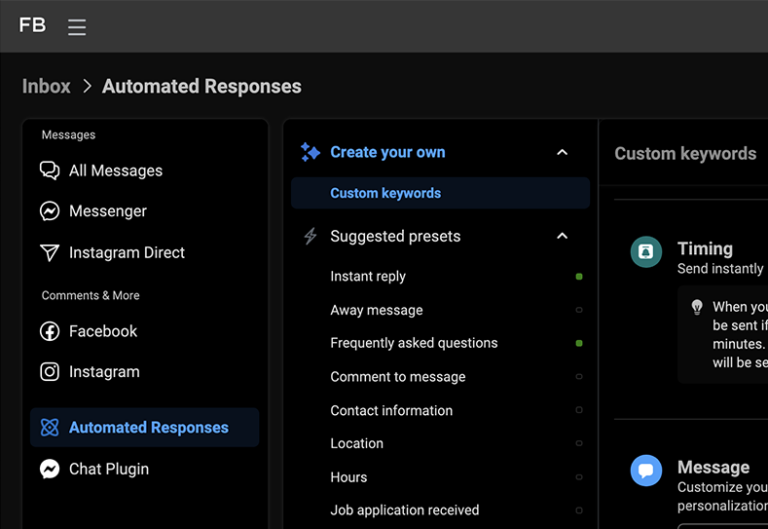Toggle the Instant reply status dot

pos(579,277)
